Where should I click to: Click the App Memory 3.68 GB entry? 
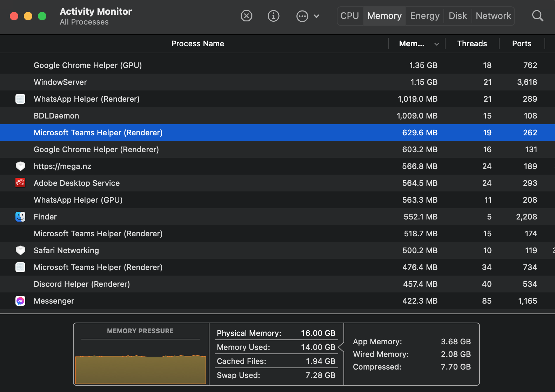click(412, 342)
